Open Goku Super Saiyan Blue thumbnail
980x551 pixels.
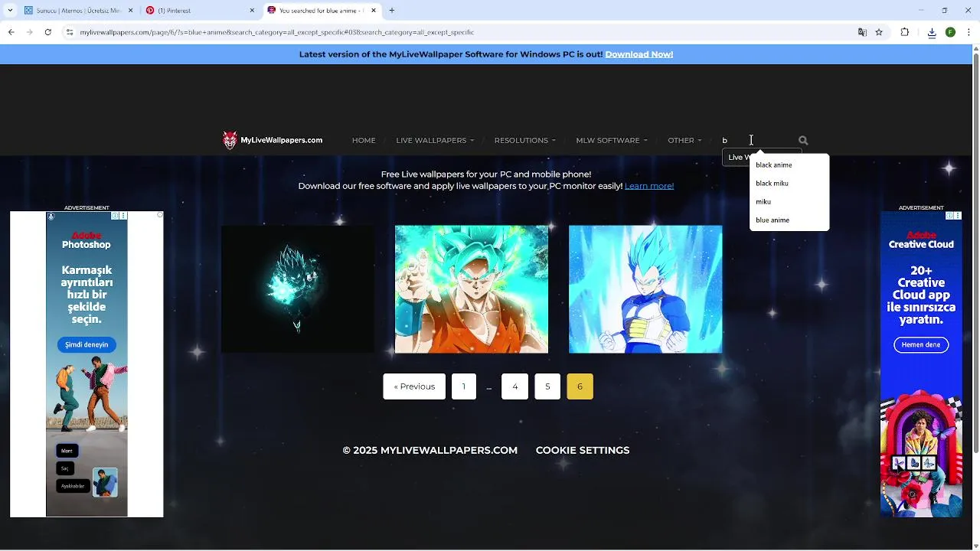pyautogui.click(x=472, y=289)
